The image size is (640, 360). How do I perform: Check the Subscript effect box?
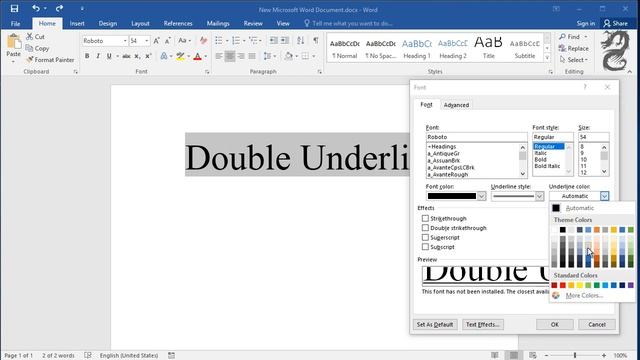coord(425,247)
